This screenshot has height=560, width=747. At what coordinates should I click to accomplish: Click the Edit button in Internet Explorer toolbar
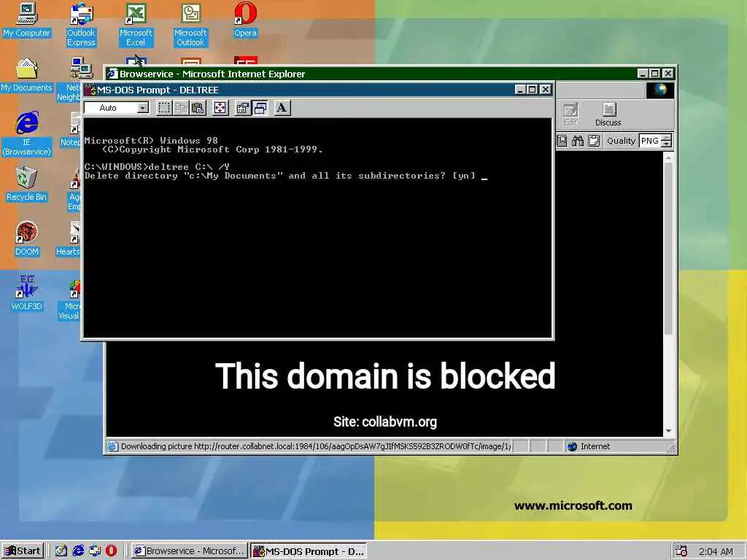pyautogui.click(x=570, y=114)
